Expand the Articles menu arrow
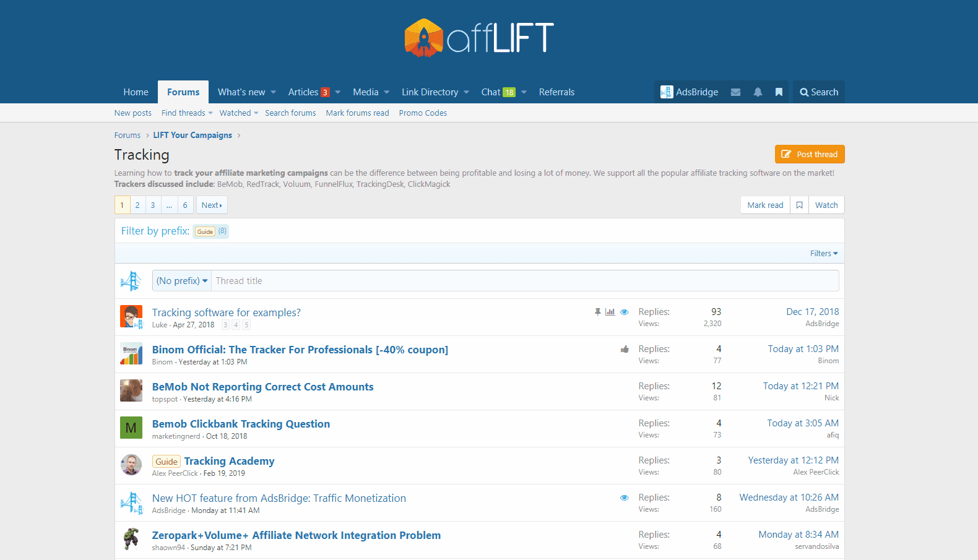The image size is (978, 560). (338, 92)
